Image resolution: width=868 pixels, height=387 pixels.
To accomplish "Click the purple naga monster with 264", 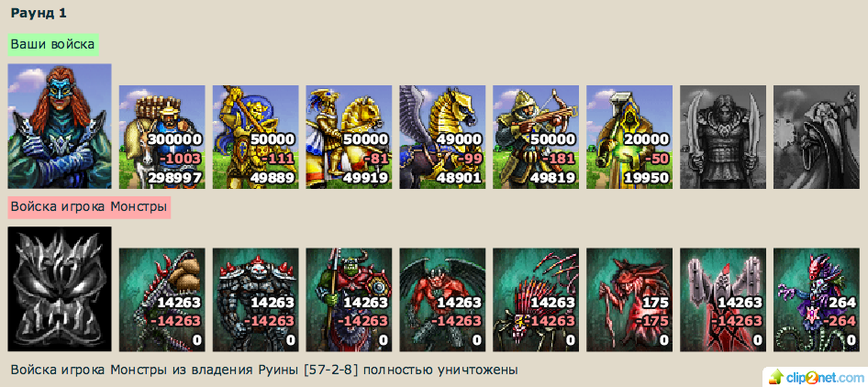I will (817, 300).
